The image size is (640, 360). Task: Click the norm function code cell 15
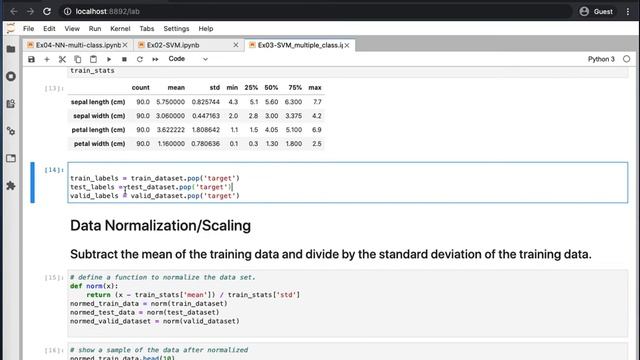click(x=348, y=303)
